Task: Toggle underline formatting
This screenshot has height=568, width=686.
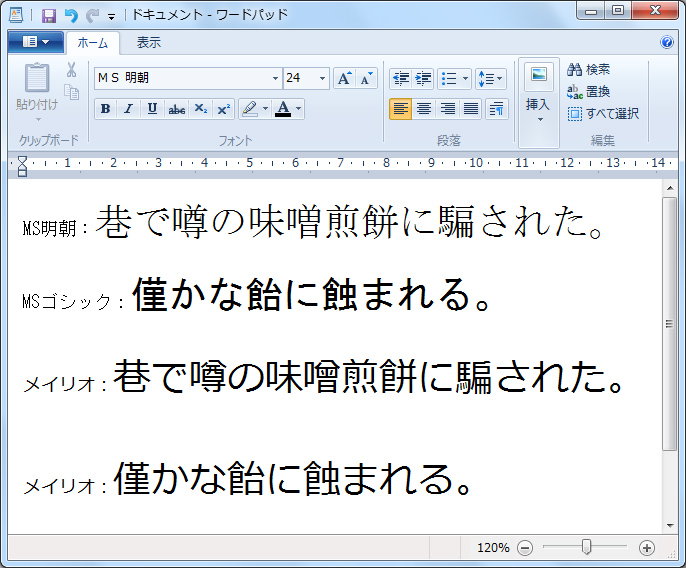Action: (x=152, y=109)
